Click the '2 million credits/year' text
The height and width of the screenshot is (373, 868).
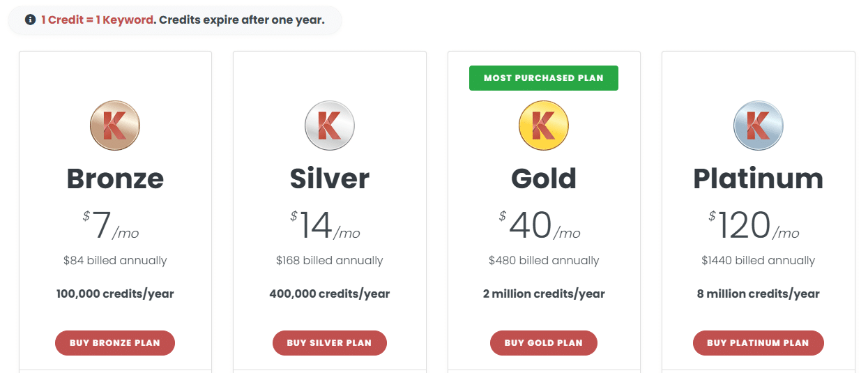click(x=544, y=294)
